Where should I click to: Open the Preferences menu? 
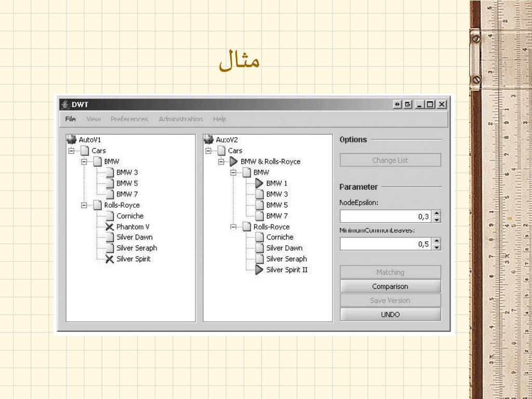pyautogui.click(x=129, y=119)
